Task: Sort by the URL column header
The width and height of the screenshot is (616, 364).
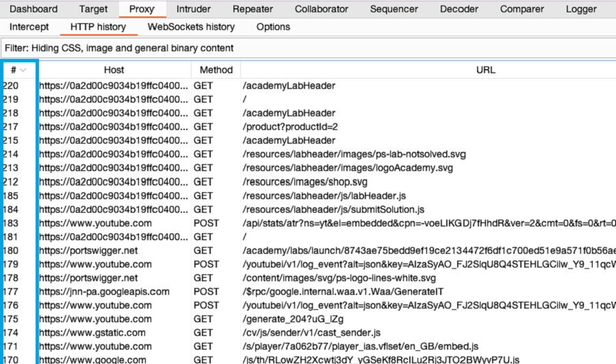Action: tap(428, 70)
